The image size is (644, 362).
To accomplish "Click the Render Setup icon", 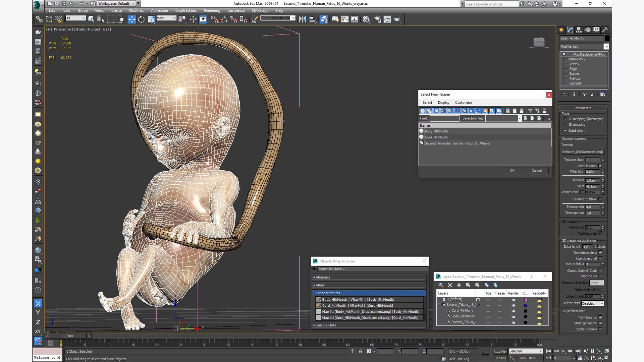I will pos(377,19).
